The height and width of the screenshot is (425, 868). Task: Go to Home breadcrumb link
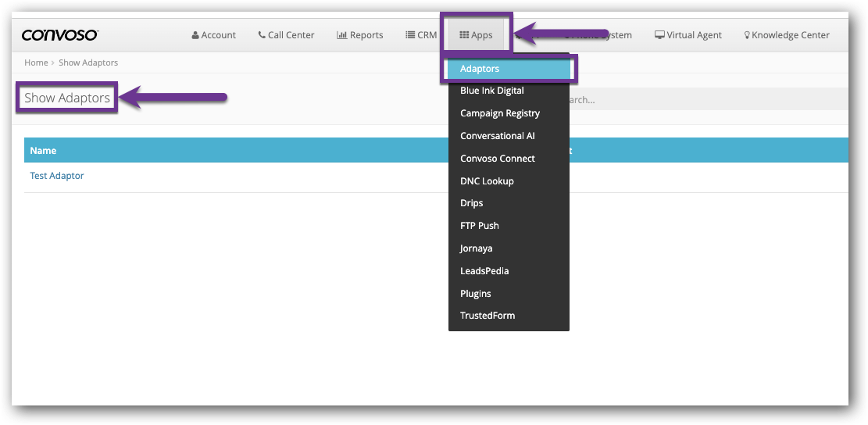coord(36,62)
